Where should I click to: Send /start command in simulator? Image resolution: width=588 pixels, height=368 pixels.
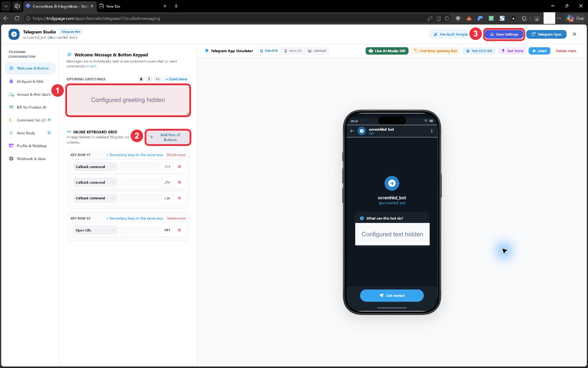pyautogui.click(x=539, y=51)
